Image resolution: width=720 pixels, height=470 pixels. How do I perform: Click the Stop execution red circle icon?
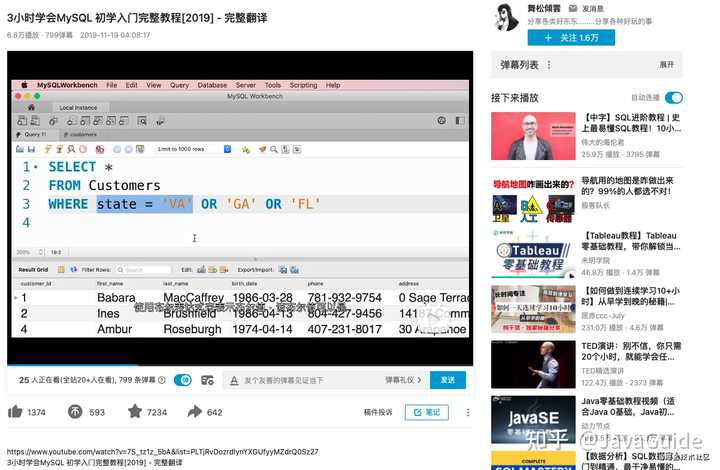pyautogui.click(x=83, y=149)
